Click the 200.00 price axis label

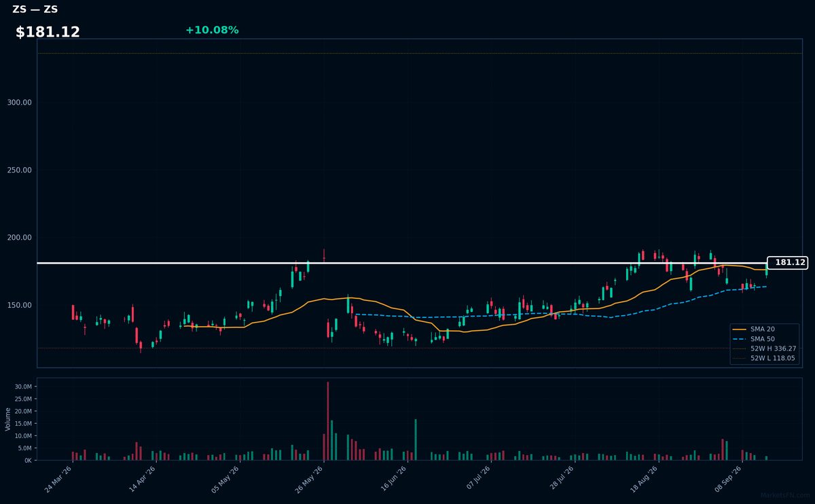coord(19,238)
